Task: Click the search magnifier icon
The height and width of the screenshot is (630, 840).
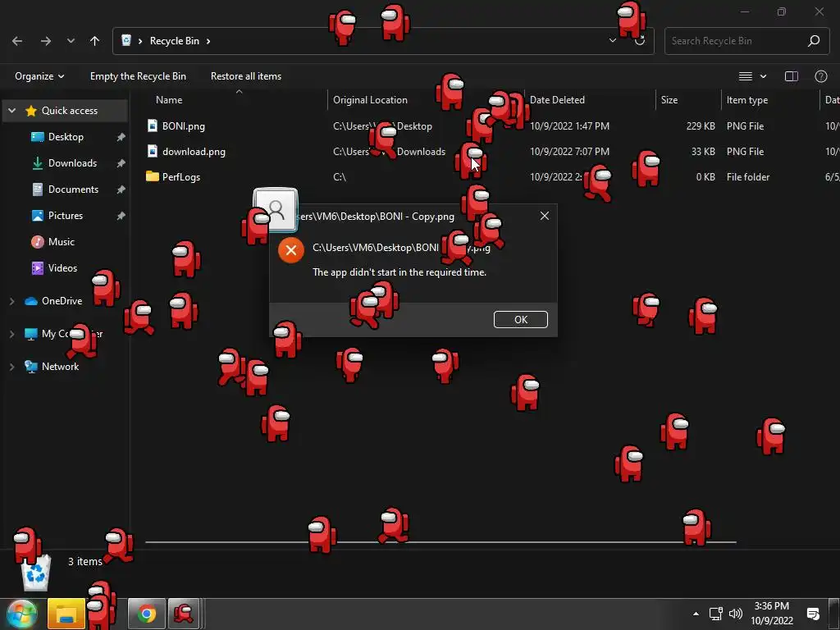Action: pos(814,41)
